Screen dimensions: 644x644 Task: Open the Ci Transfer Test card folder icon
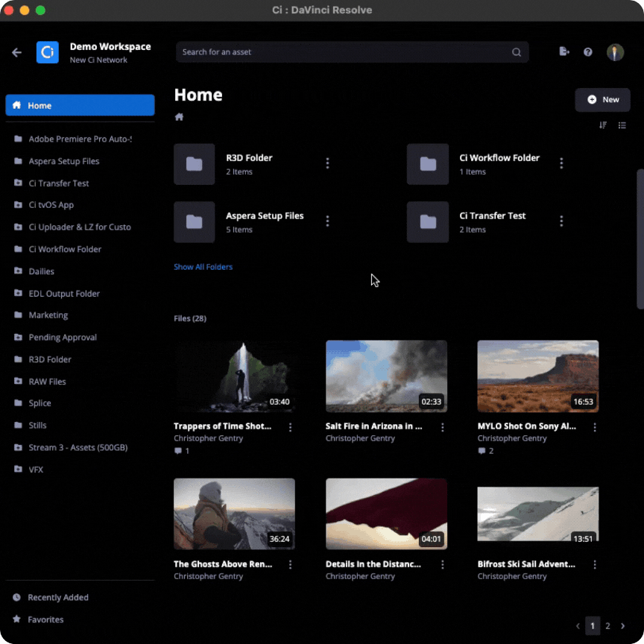(428, 222)
